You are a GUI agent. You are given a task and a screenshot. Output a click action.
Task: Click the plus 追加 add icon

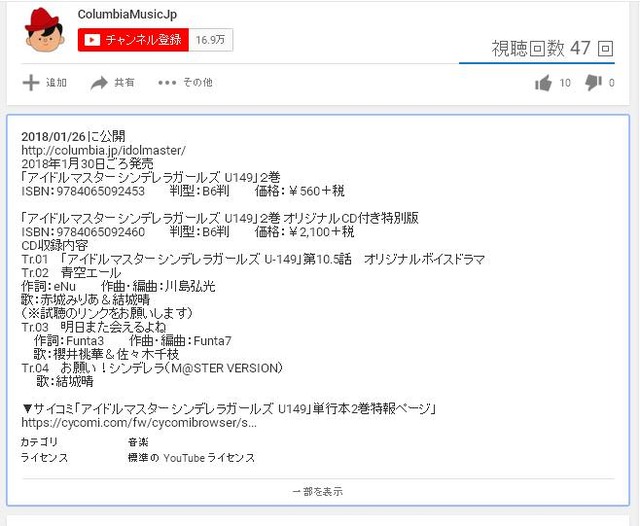(31, 83)
